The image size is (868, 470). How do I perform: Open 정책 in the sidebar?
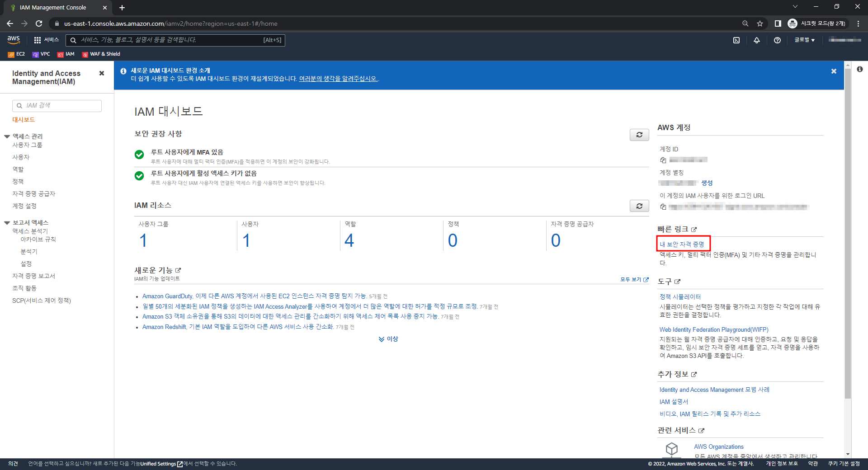(x=18, y=182)
